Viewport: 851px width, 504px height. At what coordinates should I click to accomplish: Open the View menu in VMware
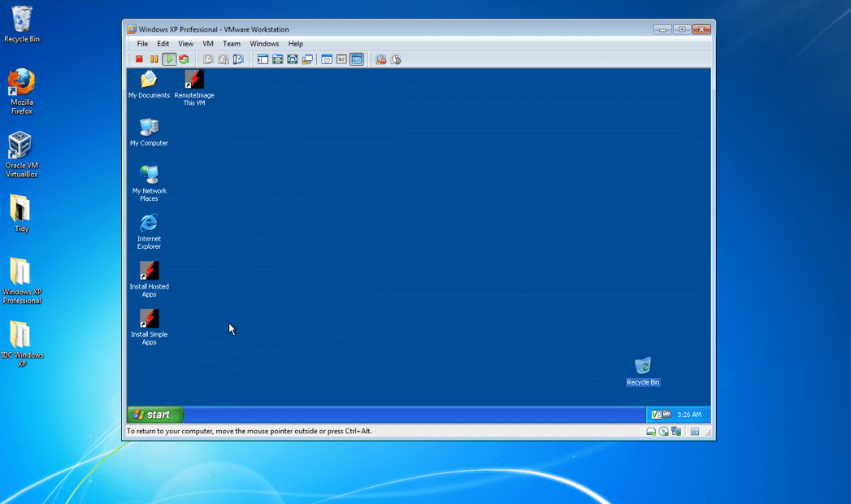(x=185, y=44)
